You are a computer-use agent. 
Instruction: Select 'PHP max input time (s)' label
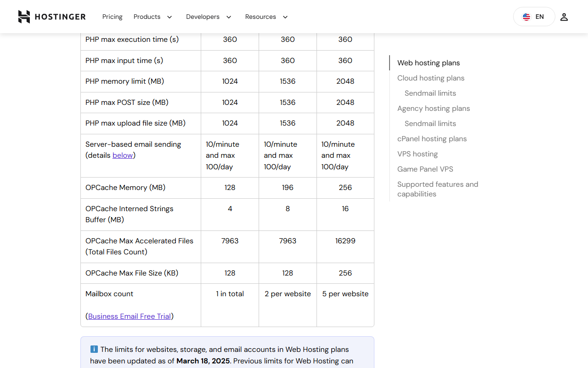tap(124, 61)
